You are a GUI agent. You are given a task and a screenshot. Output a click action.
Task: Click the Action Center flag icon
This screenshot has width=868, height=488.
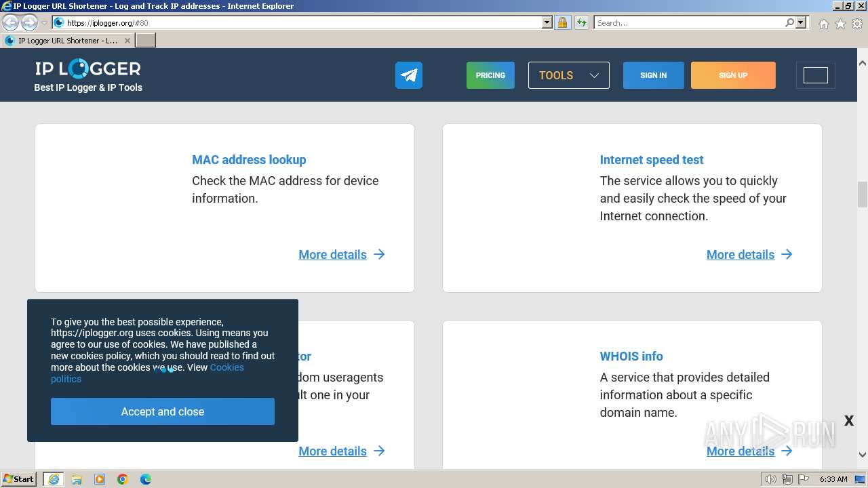pos(803,479)
